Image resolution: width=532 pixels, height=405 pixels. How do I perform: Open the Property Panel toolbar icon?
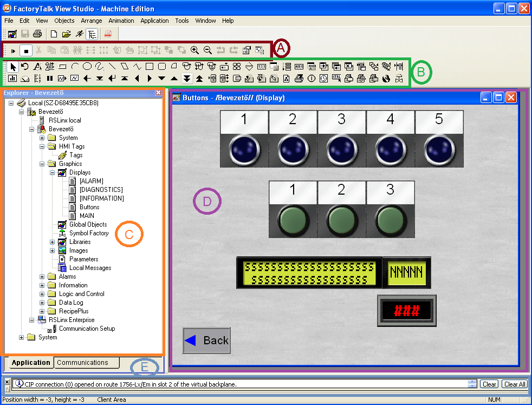tap(246, 50)
